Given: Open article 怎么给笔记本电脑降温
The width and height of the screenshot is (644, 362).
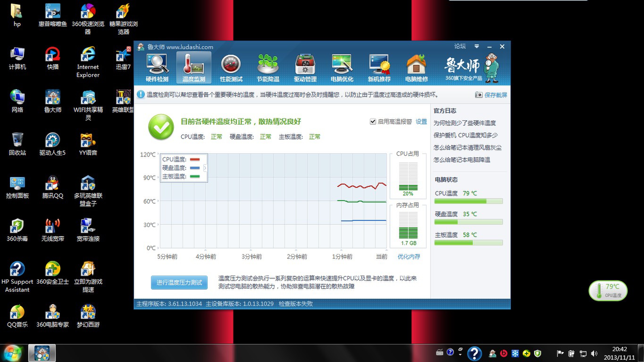Looking at the screenshot, I should point(461,160).
